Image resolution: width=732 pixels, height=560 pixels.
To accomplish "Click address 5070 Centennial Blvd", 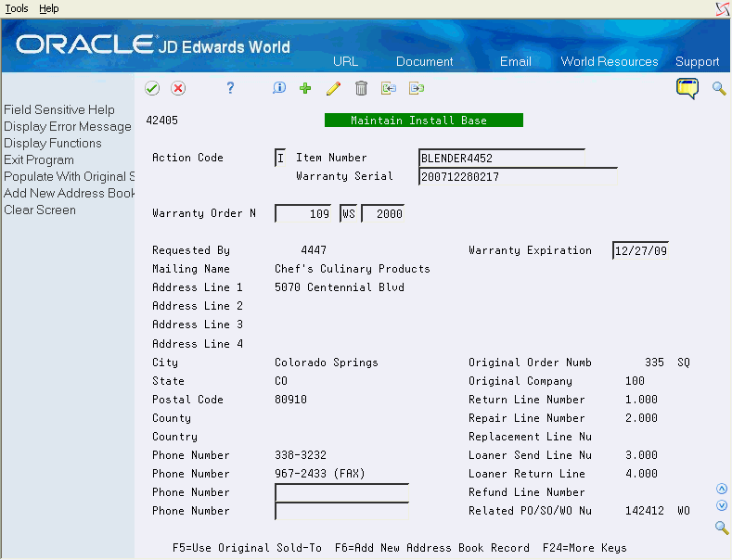I will [340, 287].
